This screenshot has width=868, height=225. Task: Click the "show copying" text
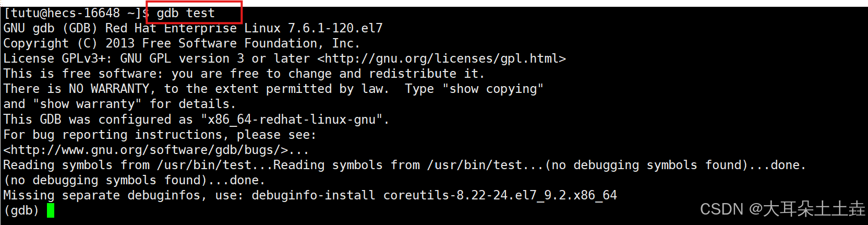493,89
